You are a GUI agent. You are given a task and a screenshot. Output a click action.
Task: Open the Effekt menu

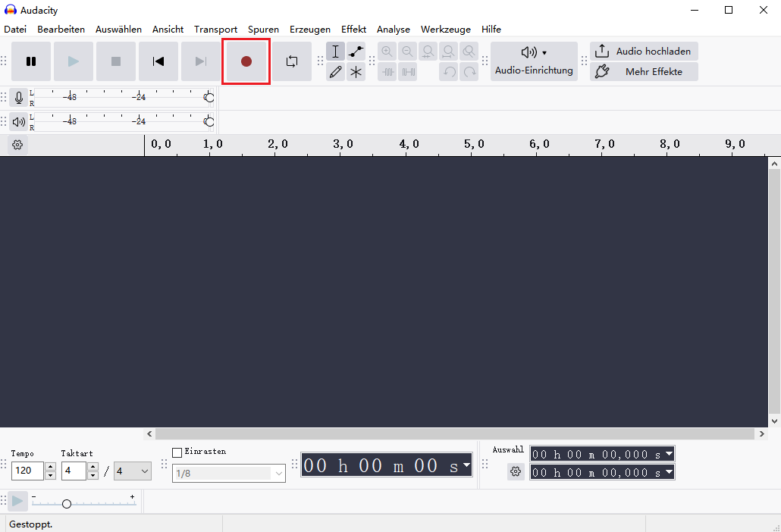pyautogui.click(x=353, y=30)
